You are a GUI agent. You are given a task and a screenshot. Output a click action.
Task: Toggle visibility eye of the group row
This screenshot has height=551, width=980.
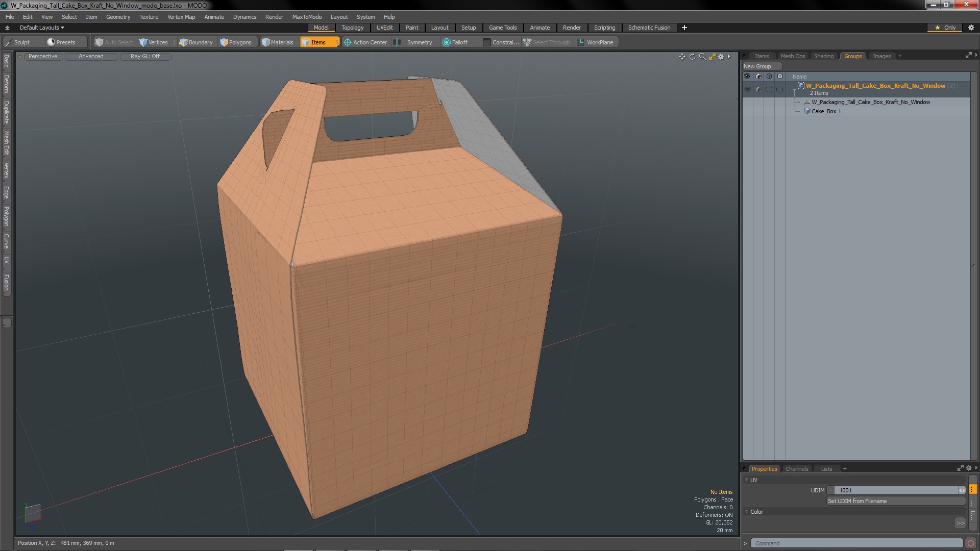click(x=747, y=89)
